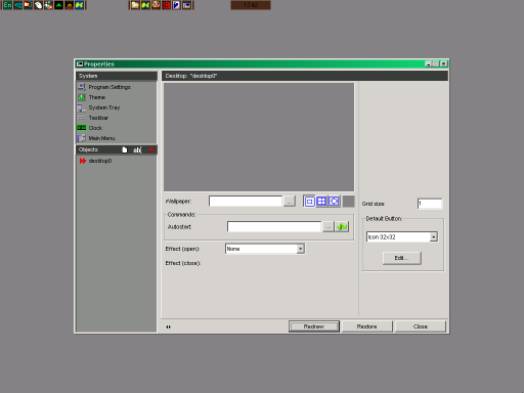Viewport: 524px width, 393px height.
Task: Click the gray background color swatch
Action: [x=348, y=201]
